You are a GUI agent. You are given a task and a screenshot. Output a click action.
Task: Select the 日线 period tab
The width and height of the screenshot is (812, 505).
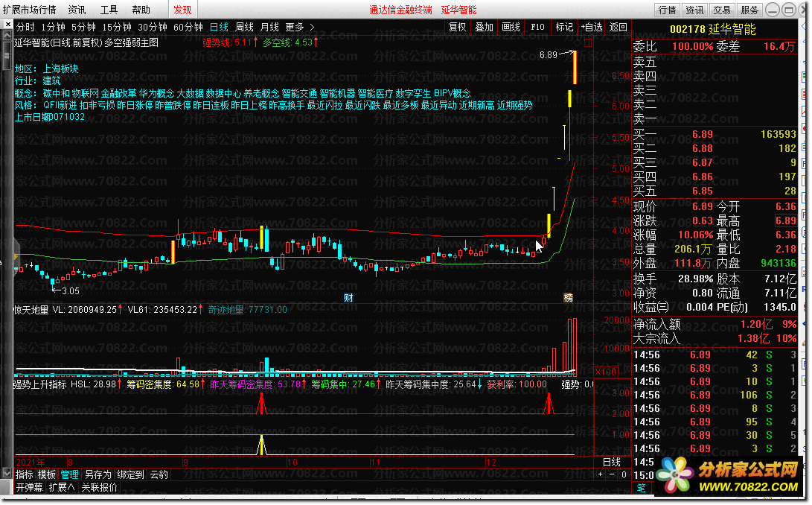click(219, 27)
